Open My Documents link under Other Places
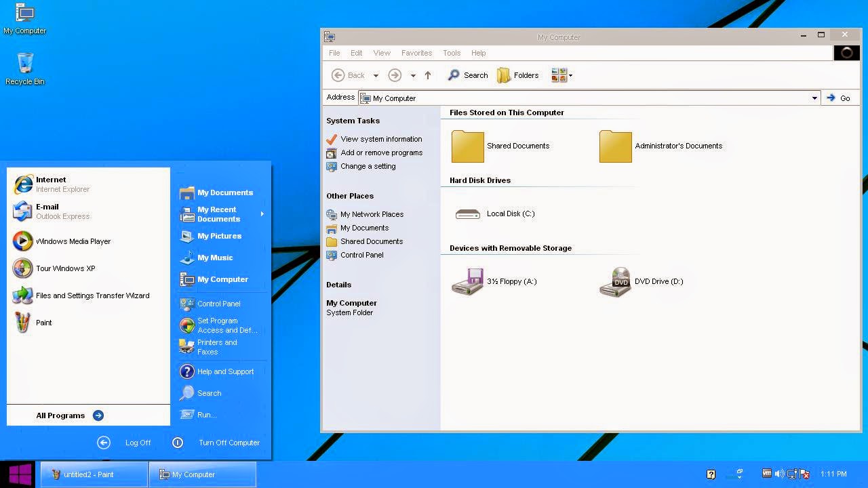 pyautogui.click(x=357, y=228)
